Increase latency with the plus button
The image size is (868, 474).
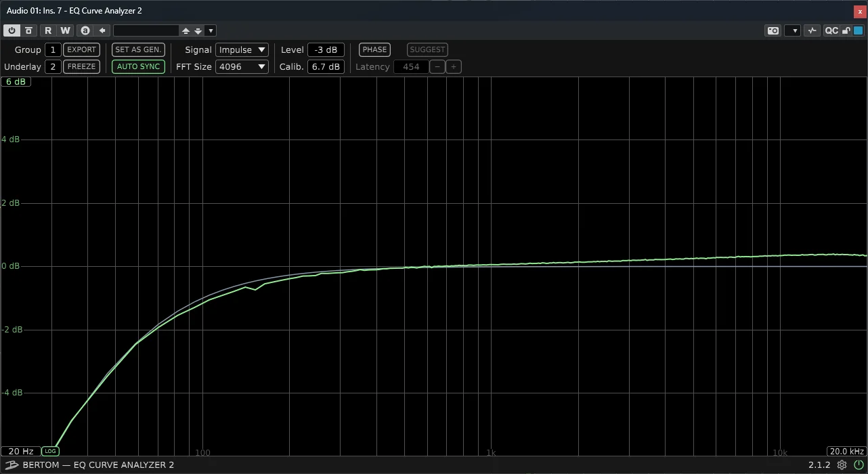454,66
